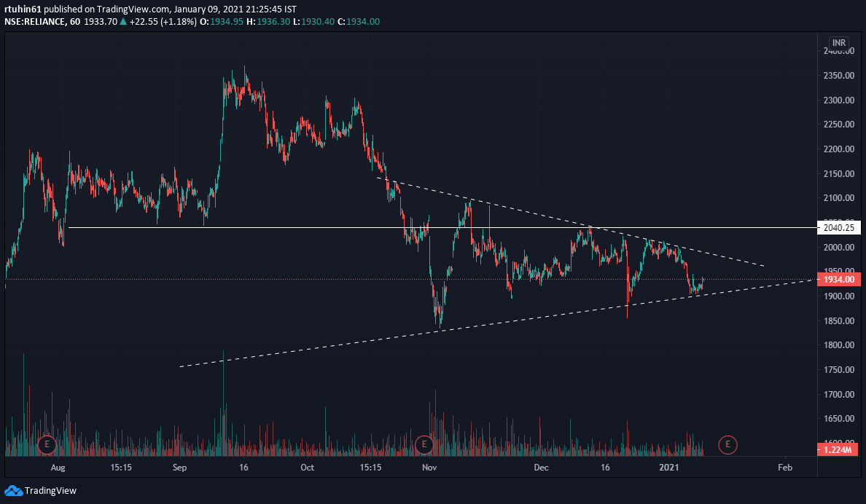The image size is (866, 504).
Task: Click the Aug time axis label
Action: [x=58, y=468]
